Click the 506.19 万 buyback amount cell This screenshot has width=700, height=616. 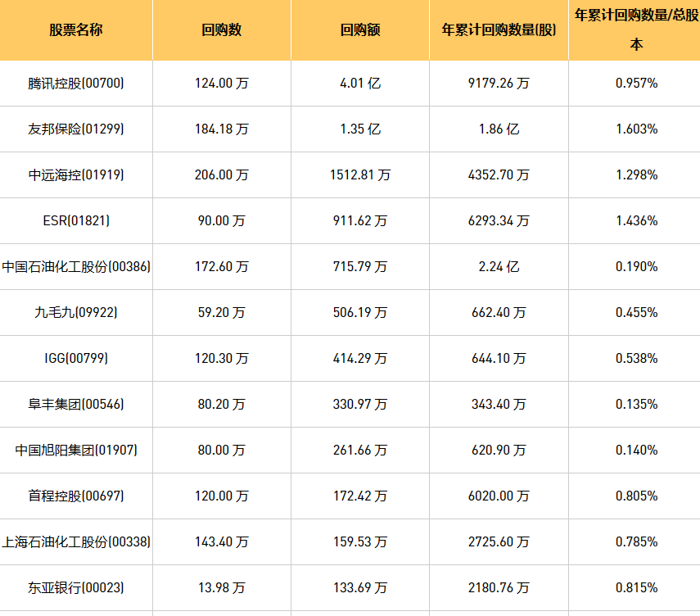tap(360, 312)
